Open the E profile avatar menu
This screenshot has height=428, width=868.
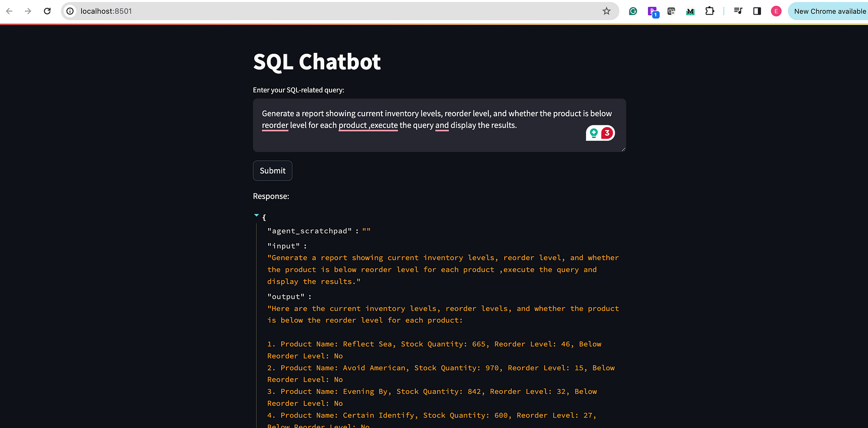776,11
